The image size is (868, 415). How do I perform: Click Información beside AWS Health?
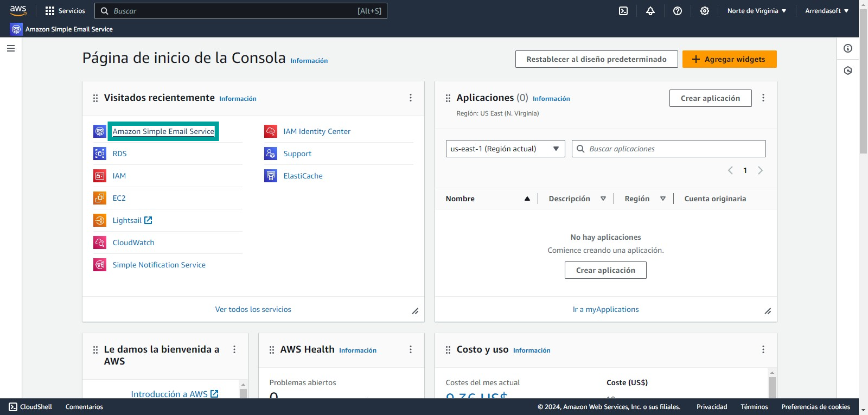pos(358,350)
